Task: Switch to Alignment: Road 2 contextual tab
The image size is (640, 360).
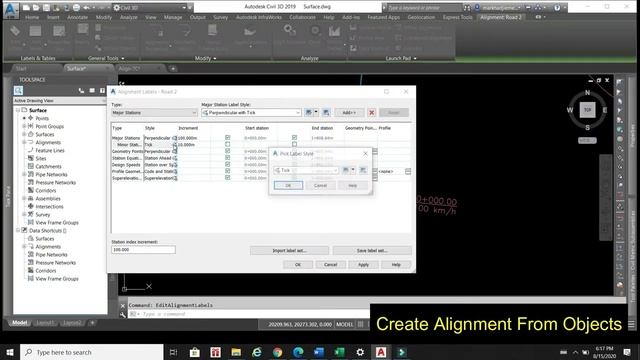Action: [x=501, y=18]
